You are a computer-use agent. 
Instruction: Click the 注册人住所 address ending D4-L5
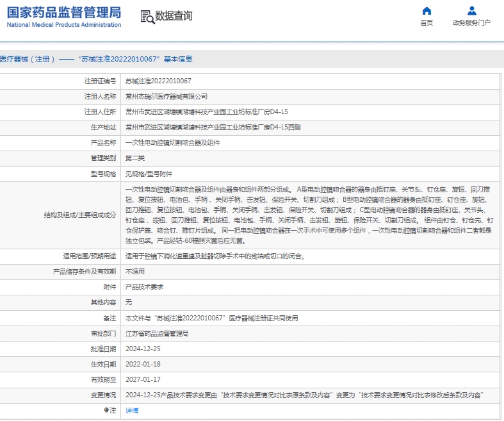pos(207,112)
